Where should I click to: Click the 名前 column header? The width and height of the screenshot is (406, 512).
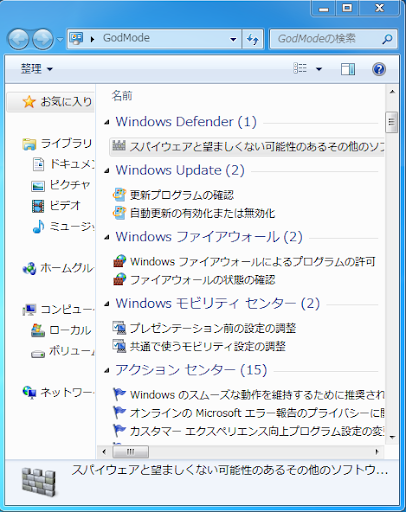(x=122, y=96)
